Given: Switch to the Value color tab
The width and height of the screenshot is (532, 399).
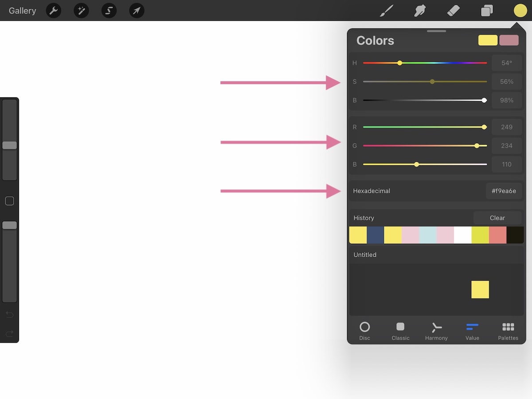Looking at the screenshot, I should click(472, 331).
